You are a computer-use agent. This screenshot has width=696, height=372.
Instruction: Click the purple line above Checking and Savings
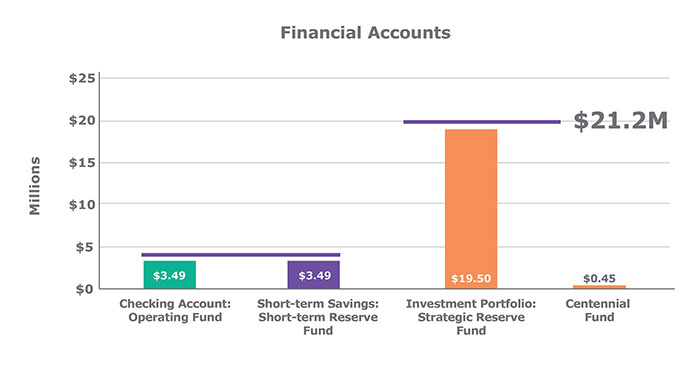(x=241, y=255)
